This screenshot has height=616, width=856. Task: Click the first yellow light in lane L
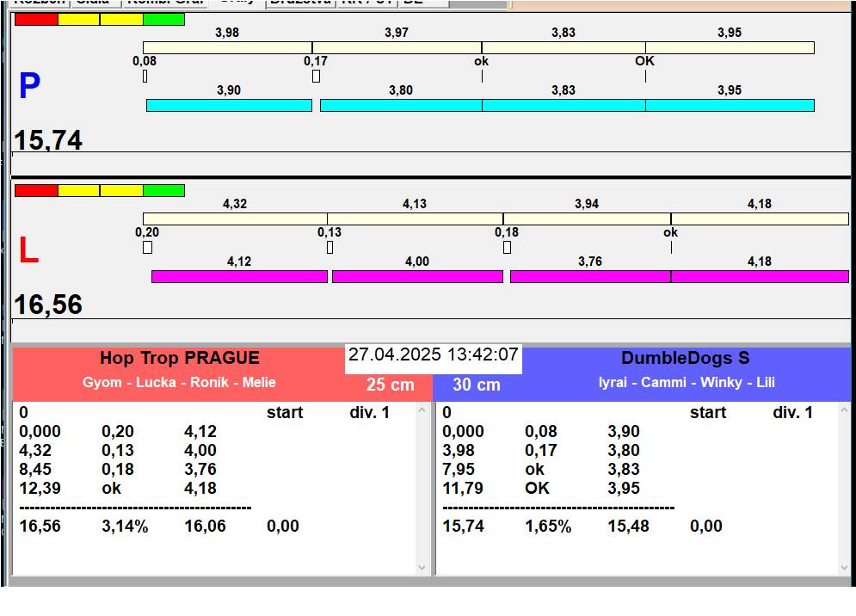[79, 190]
